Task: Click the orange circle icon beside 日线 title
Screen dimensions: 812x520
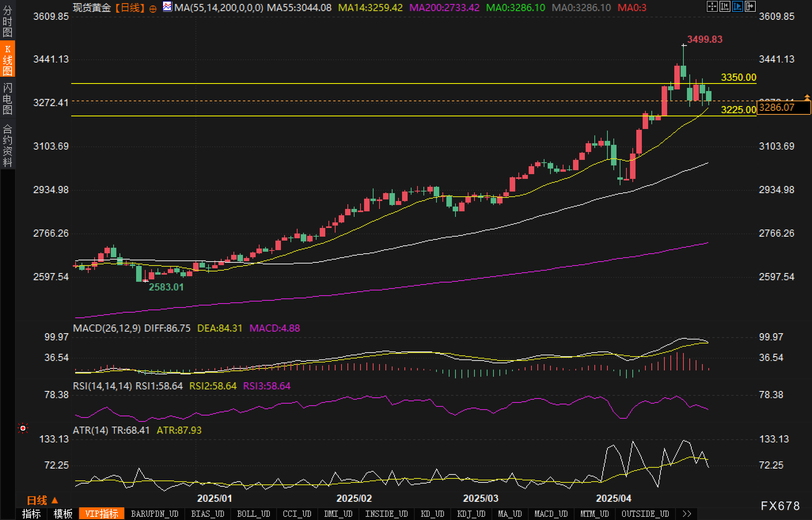Action: click(x=153, y=9)
